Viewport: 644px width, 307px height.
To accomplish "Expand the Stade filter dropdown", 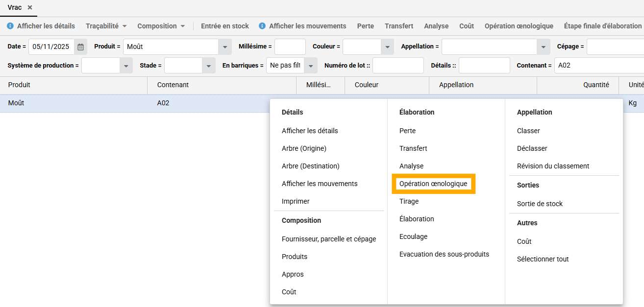I will (209, 66).
